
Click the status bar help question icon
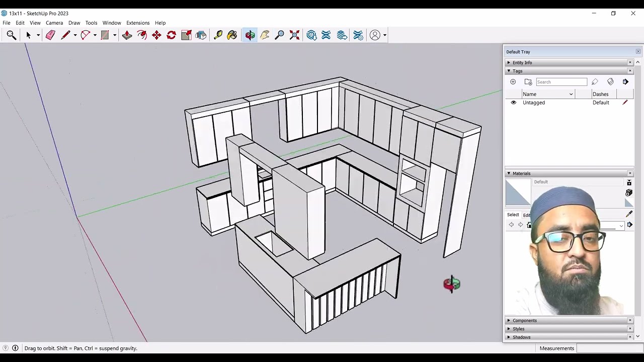(x=6, y=348)
